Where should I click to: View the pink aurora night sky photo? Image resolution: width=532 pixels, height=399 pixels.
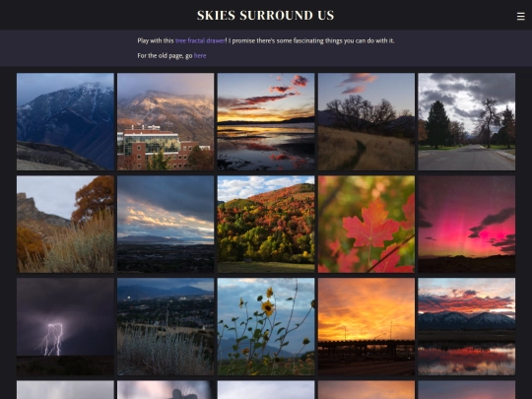(467, 224)
